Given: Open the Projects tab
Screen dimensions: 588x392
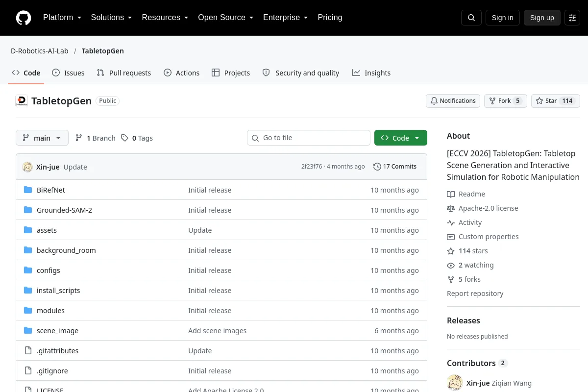Looking at the screenshot, I should pos(231,73).
